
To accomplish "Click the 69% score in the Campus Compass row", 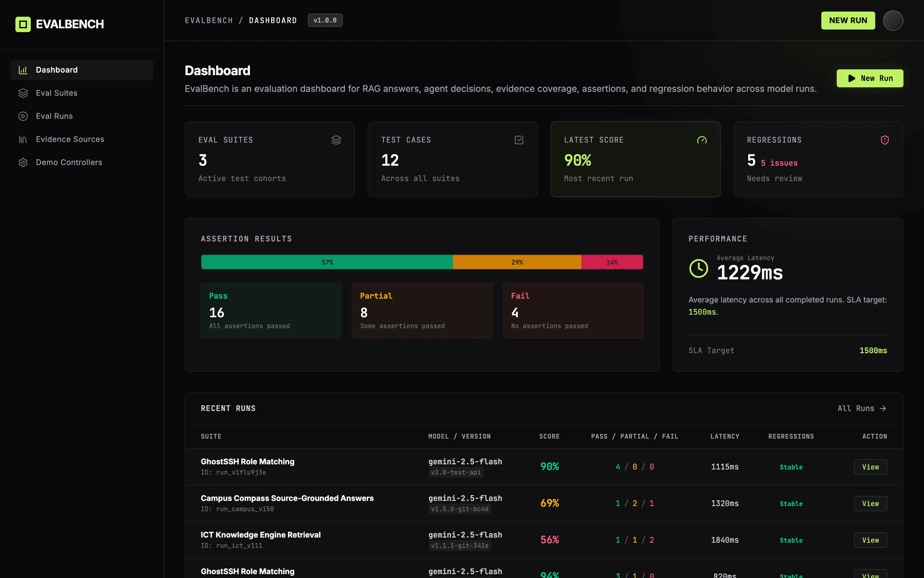I will 550,503.
